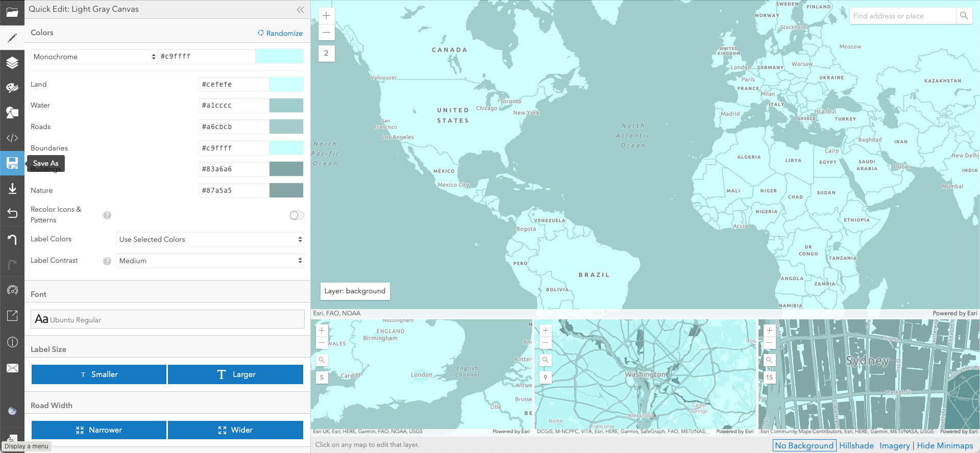
Task: Click the search magnifier beside Find address
Action: (x=964, y=16)
